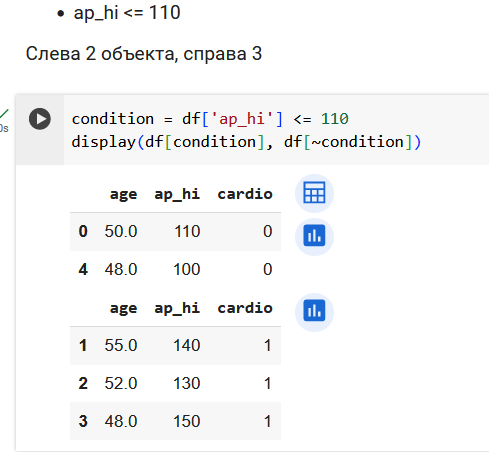
Task: Click the text 'Слева 2 объекта, справа 3'
Action: tap(144, 54)
